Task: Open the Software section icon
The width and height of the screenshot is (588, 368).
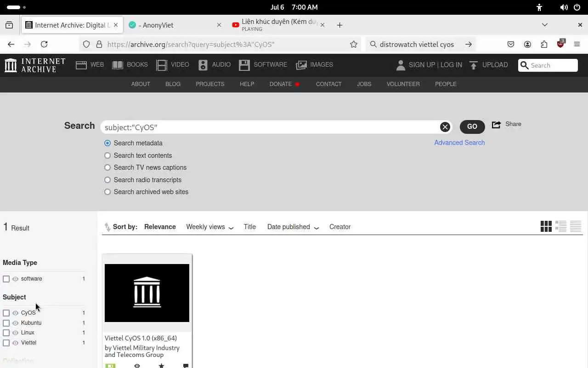Action: (x=244, y=65)
